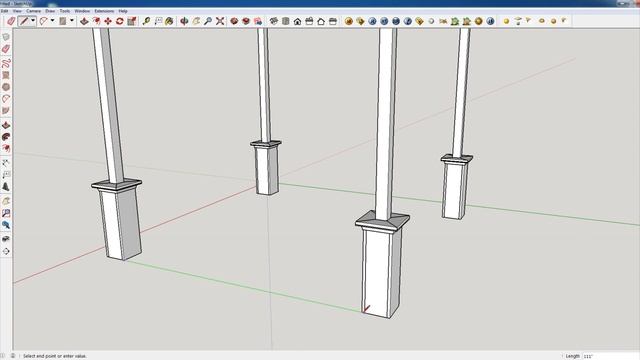Viewport: 640px width, 360px height.
Task: Open the Extensions menu
Action: [104, 11]
